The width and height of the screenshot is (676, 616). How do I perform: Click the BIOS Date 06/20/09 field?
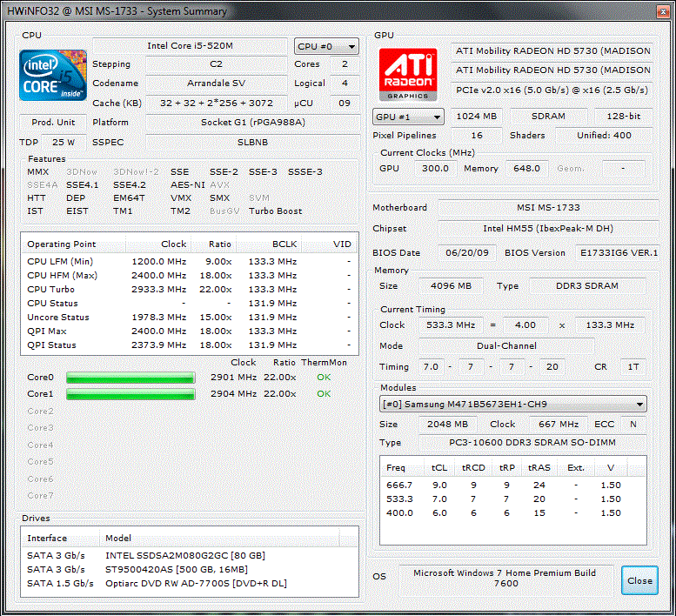click(467, 252)
